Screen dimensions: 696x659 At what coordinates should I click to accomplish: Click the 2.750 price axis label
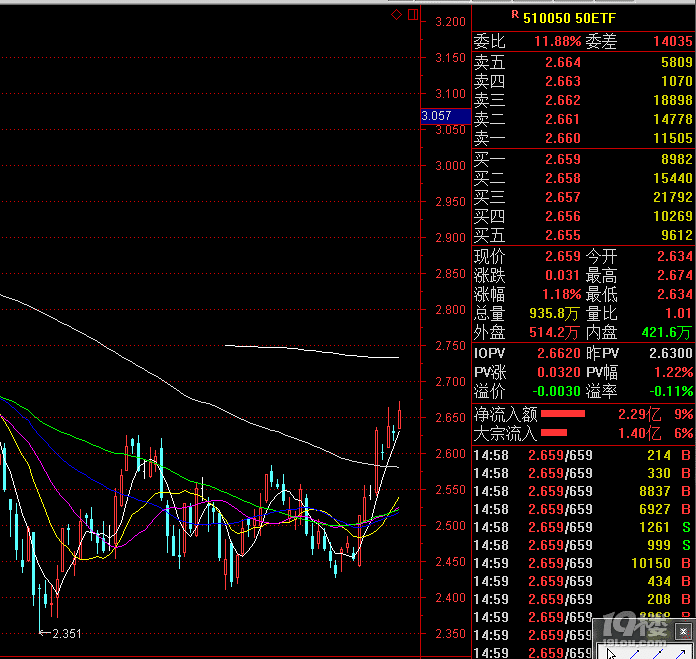(x=450, y=346)
